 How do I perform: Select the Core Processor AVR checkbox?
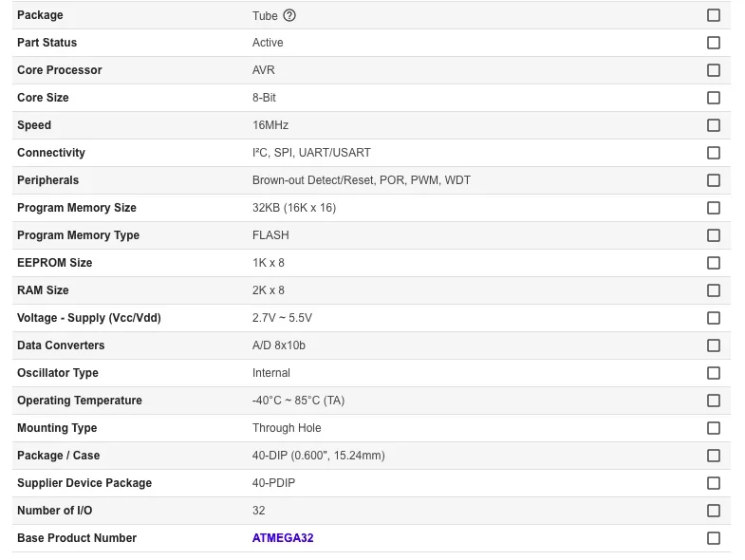point(714,70)
